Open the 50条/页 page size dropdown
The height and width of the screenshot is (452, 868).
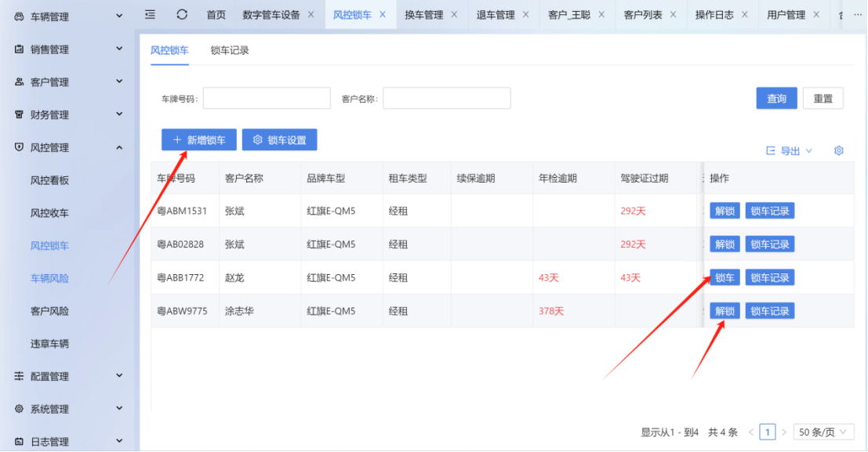[823, 432]
